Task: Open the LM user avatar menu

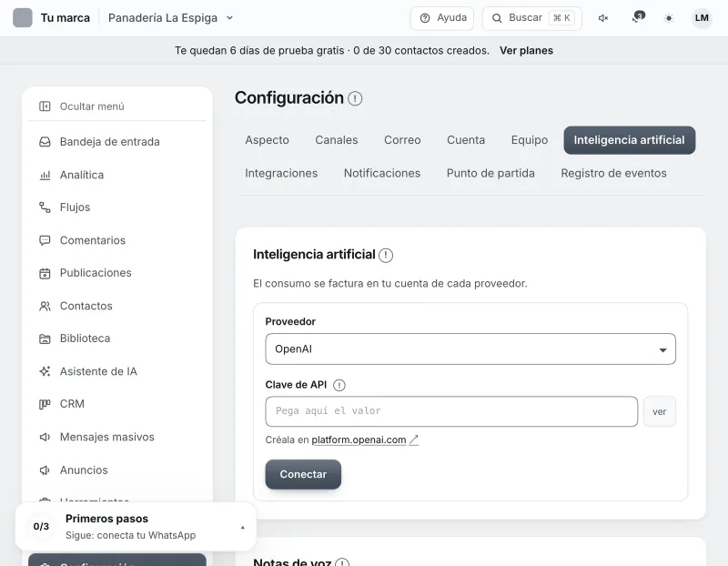Action: [x=702, y=18]
